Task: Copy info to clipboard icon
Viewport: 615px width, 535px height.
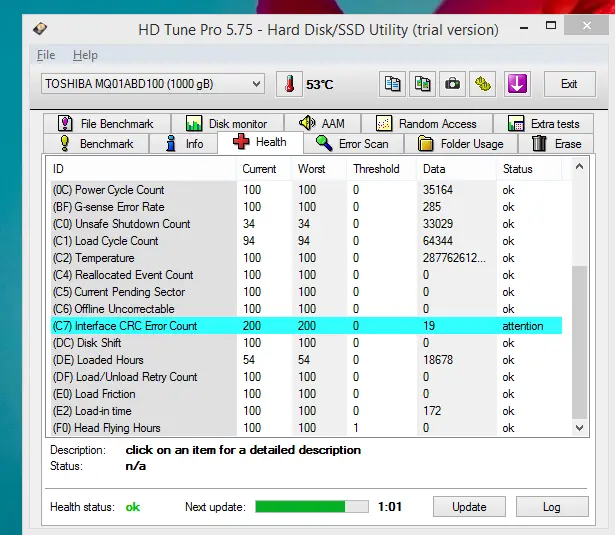Action: click(x=392, y=84)
